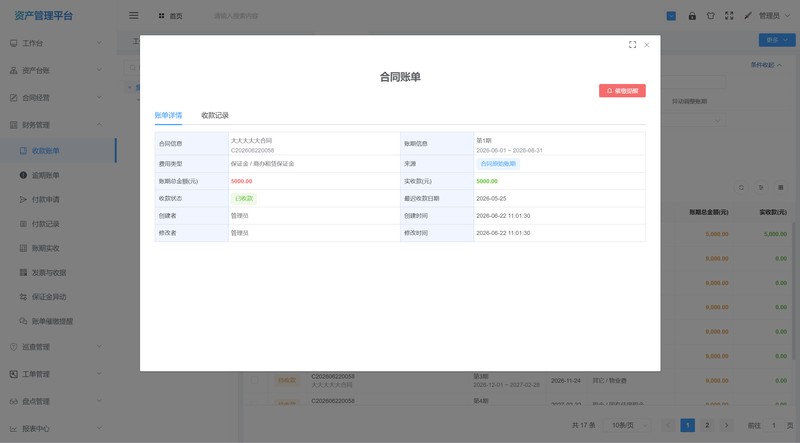
Task: Toggle the sidebar hamburger menu icon
Action: pyautogui.click(x=134, y=16)
